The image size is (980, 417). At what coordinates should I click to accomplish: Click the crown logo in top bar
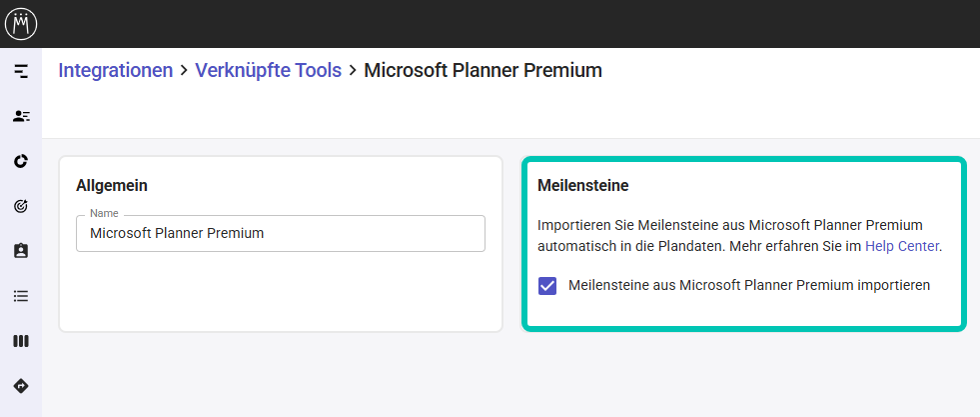21,24
